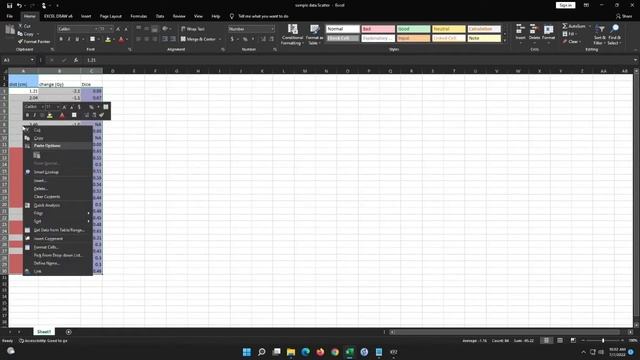The width and height of the screenshot is (640, 360).
Task: Open the mini toolbar font name dropdown
Action: [x=42, y=107]
